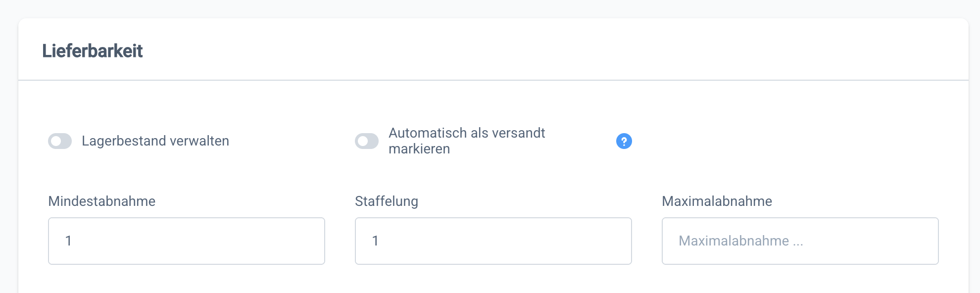This screenshot has height=293, width=980.
Task: Enable the Lagerbestand verwalten switch
Action: click(60, 141)
